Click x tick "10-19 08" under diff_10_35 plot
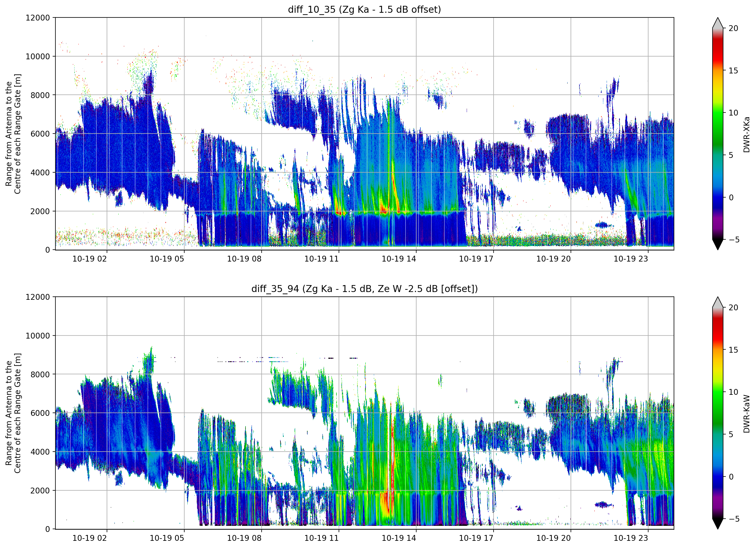The image size is (756, 548). pyautogui.click(x=244, y=259)
